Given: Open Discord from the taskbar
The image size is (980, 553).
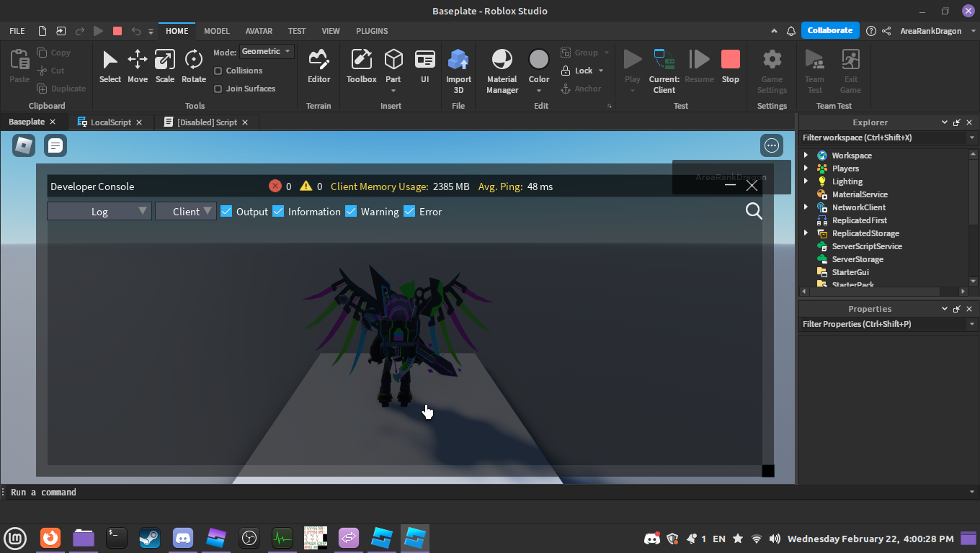Looking at the screenshot, I should (183, 538).
